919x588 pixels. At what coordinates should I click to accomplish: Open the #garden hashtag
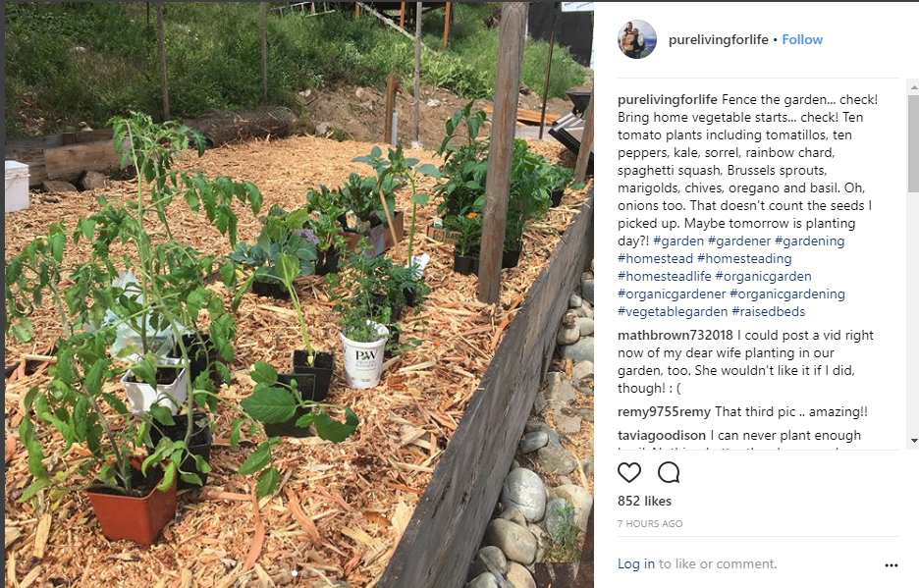(x=678, y=241)
